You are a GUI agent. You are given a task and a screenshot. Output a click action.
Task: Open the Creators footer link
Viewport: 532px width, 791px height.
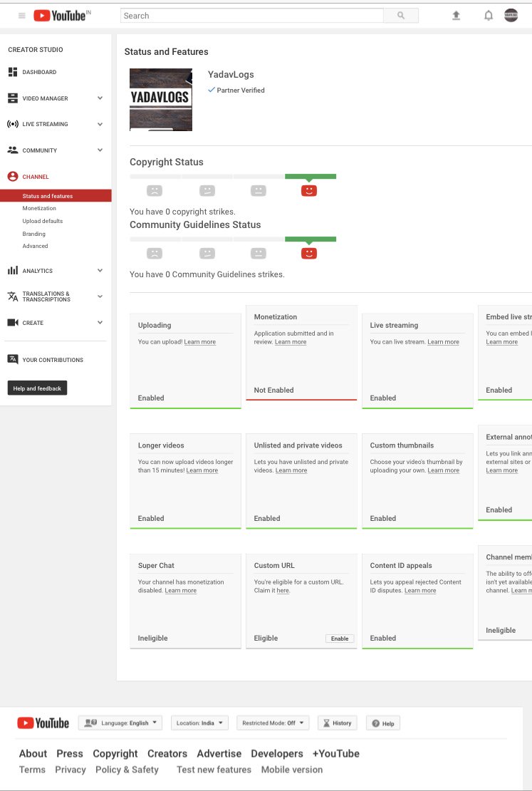point(167,754)
